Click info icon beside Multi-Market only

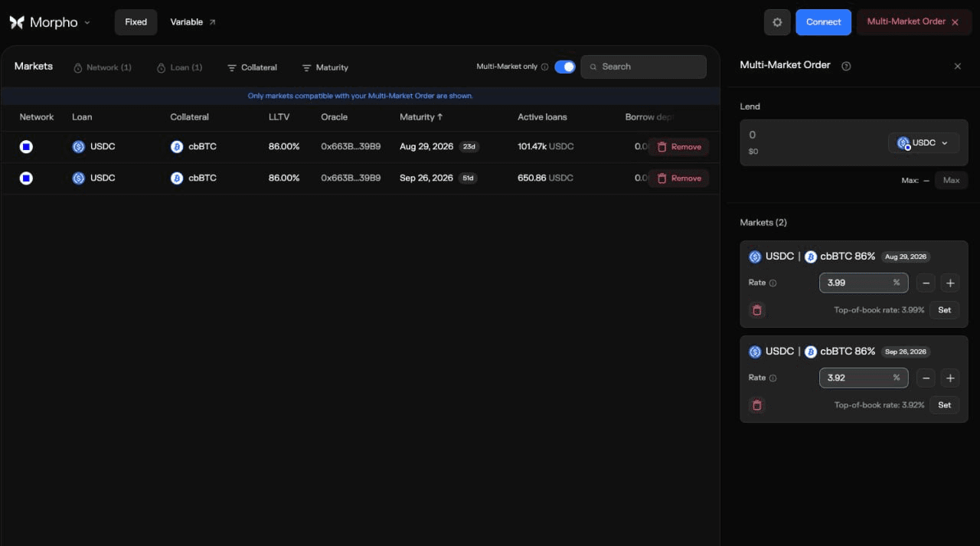click(x=544, y=67)
